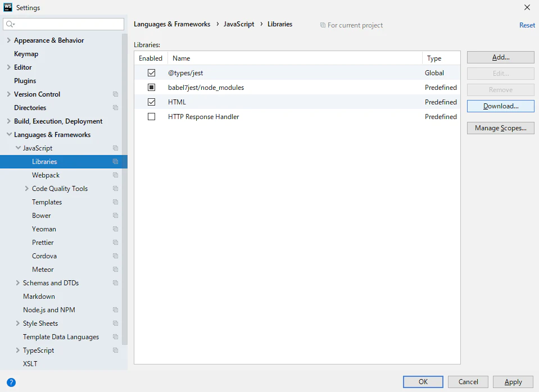Screen dimensions: 539x392
Task: Click the project-level icon beside Yeoman
Action: click(x=116, y=229)
